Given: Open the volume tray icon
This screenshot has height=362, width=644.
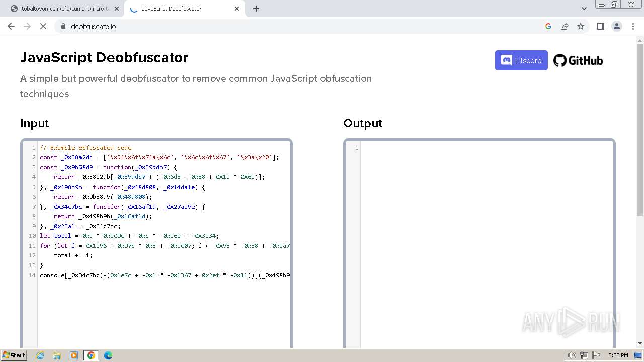Looking at the screenshot, I should [572, 355].
